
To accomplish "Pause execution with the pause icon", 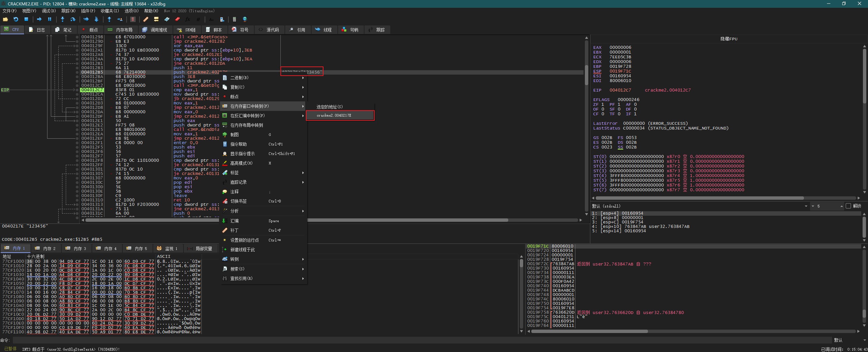I will coord(50,19).
